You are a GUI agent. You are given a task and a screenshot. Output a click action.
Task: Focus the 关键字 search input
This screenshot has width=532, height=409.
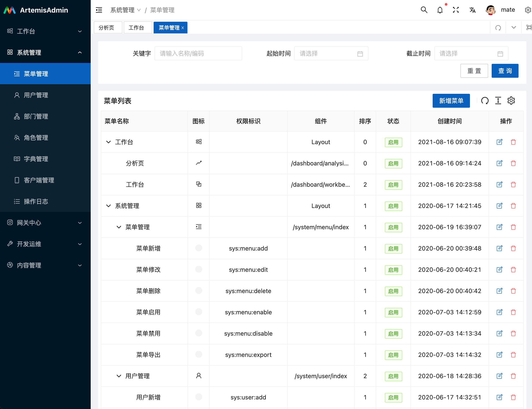click(198, 54)
